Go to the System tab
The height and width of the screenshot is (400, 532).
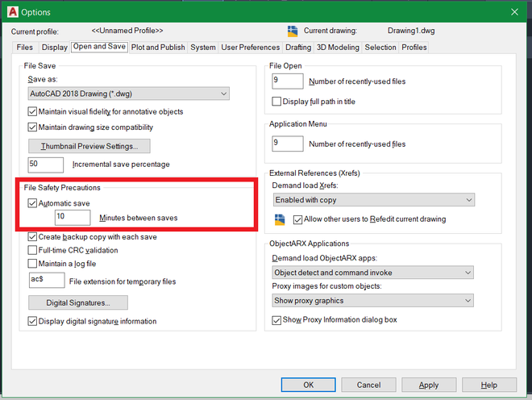[x=203, y=48]
